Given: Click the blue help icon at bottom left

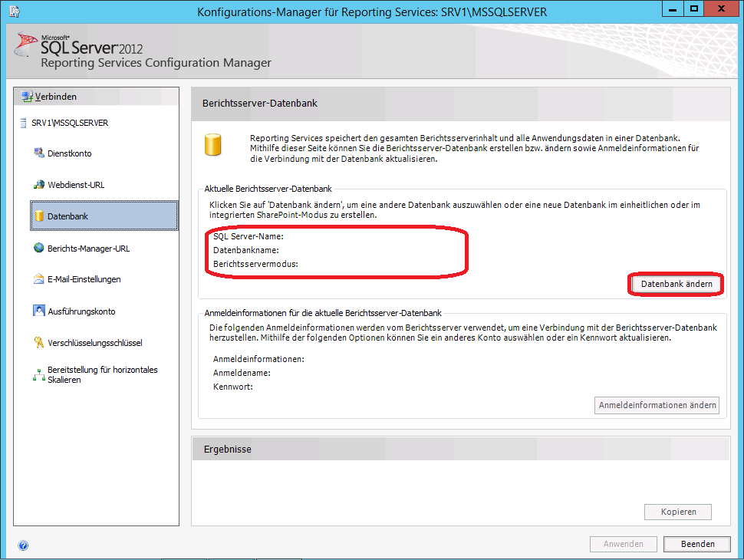Looking at the screenshot, I should coord(23,545).
